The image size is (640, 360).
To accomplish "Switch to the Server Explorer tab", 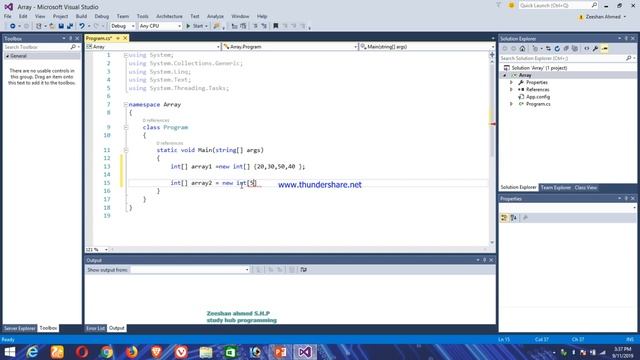I will 19,328.
